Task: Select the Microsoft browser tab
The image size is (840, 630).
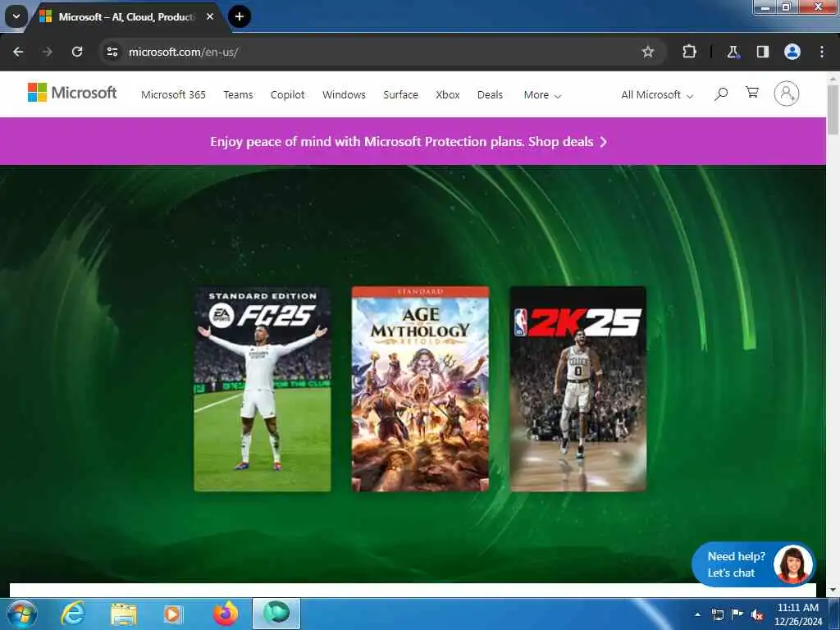Action: 126,16
